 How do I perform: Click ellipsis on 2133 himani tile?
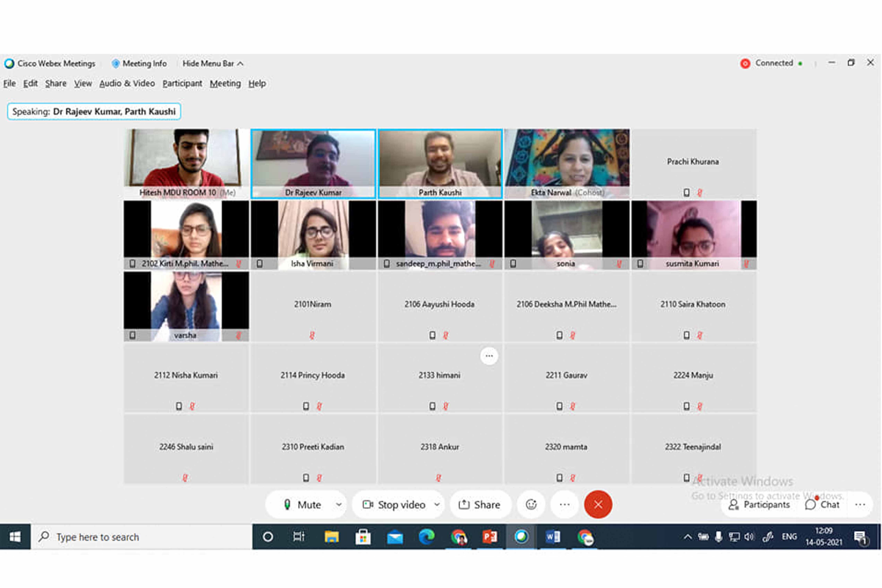[x=489, y=356]
